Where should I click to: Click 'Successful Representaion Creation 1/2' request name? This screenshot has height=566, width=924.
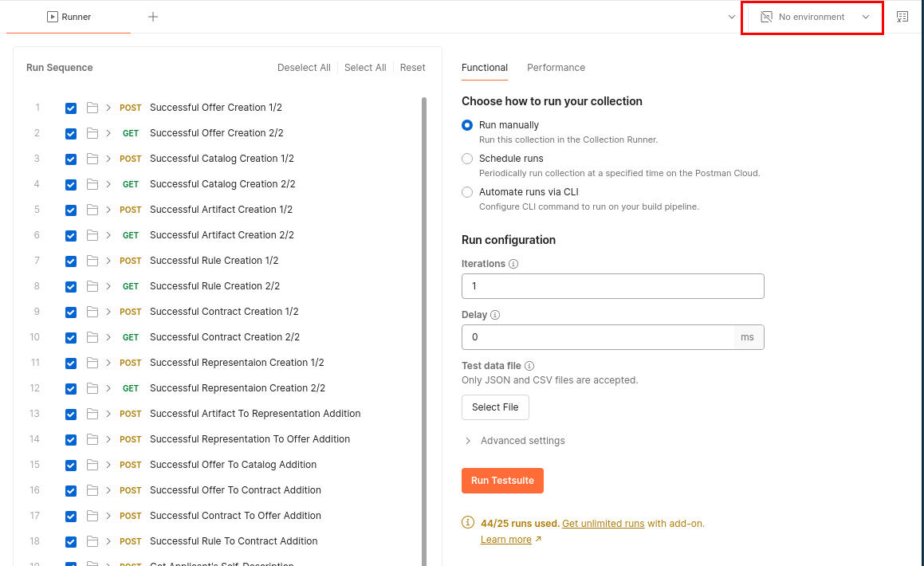click(x=237, y=363)
